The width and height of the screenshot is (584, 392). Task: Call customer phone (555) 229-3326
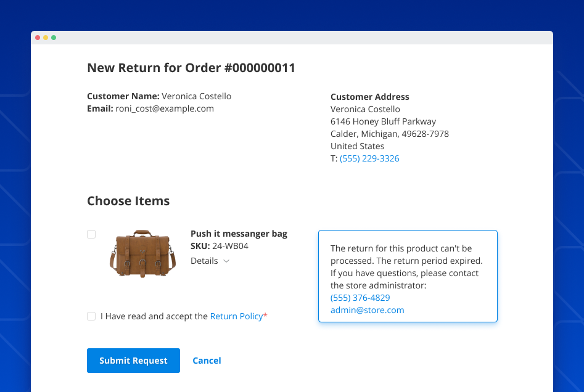pos(371,158)
